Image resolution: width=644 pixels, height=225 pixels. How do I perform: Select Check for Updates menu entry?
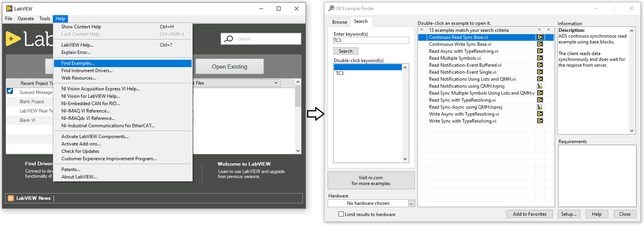(80, 151)
